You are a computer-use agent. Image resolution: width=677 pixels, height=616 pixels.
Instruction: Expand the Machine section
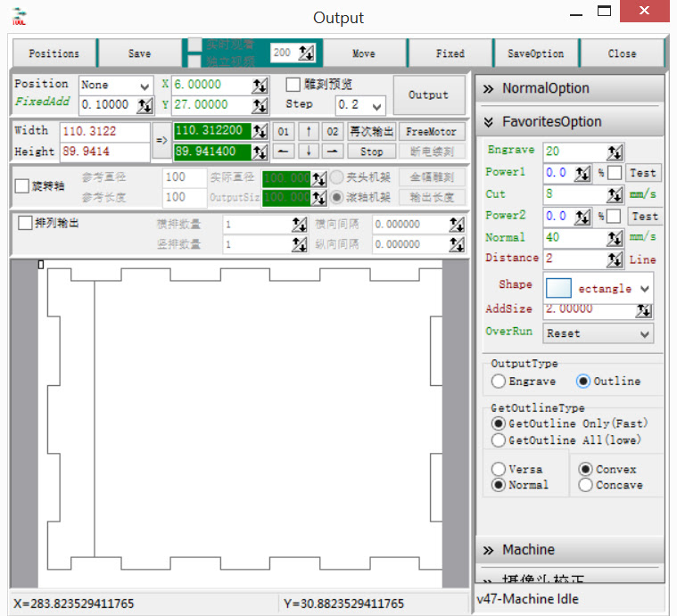[569, 549]
